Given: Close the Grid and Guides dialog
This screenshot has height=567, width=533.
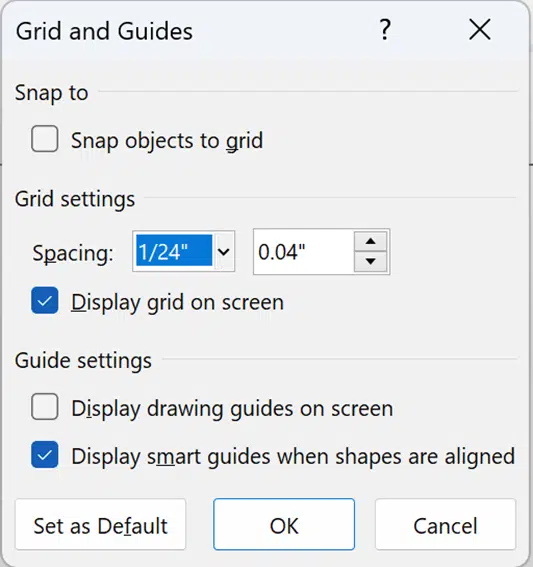Looking at the screenshot, I should click(x=480, y=30).
